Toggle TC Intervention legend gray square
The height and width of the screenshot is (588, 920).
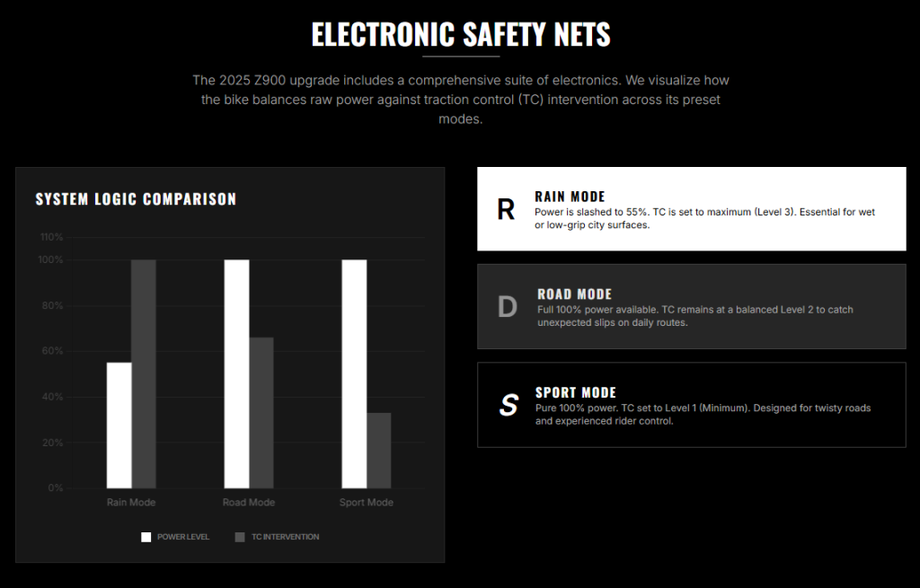tap(239, 537)
